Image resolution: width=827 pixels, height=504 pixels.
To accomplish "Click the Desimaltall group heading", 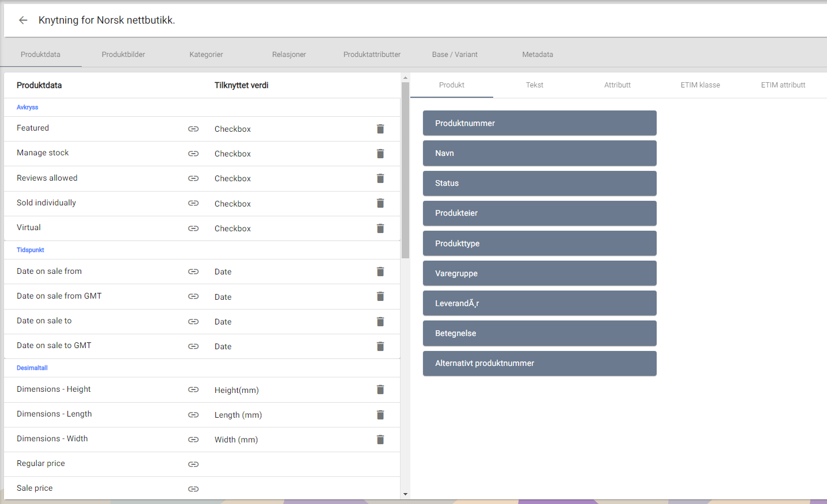I will coord(32,368).
